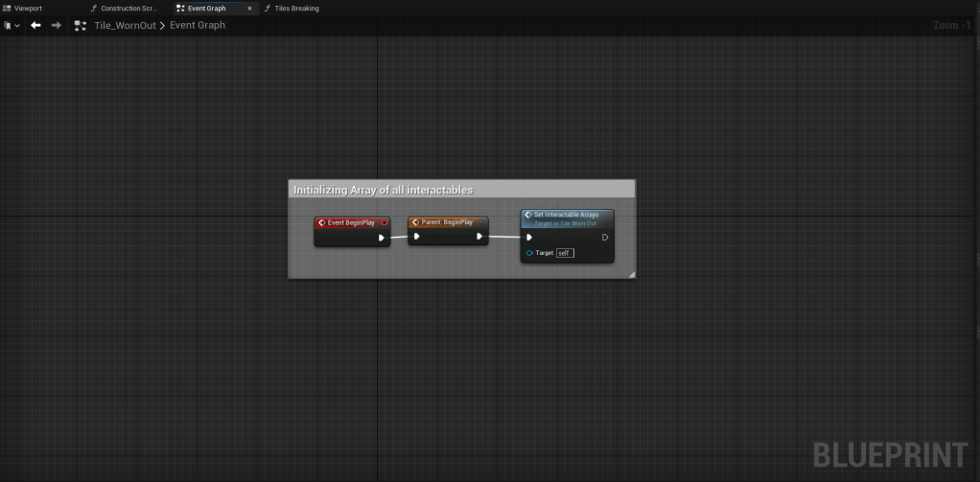
Task: Click the comment box resize handle
Action: click(631, 275)
